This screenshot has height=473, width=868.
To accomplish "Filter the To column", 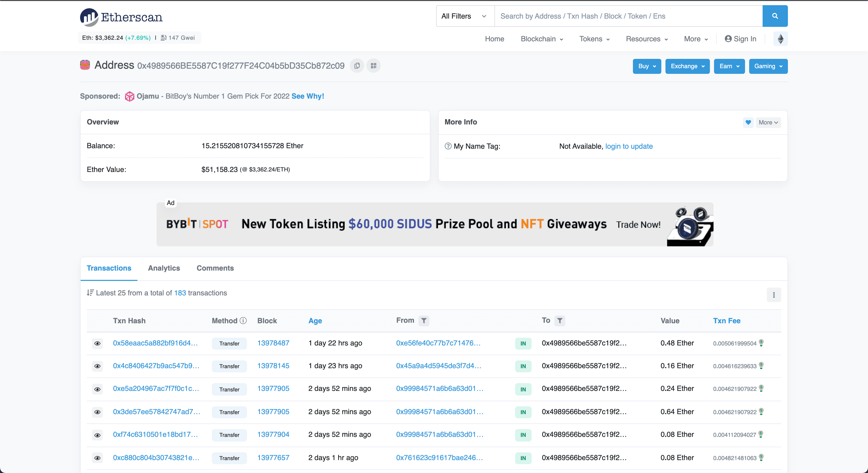I will (559, 321).
